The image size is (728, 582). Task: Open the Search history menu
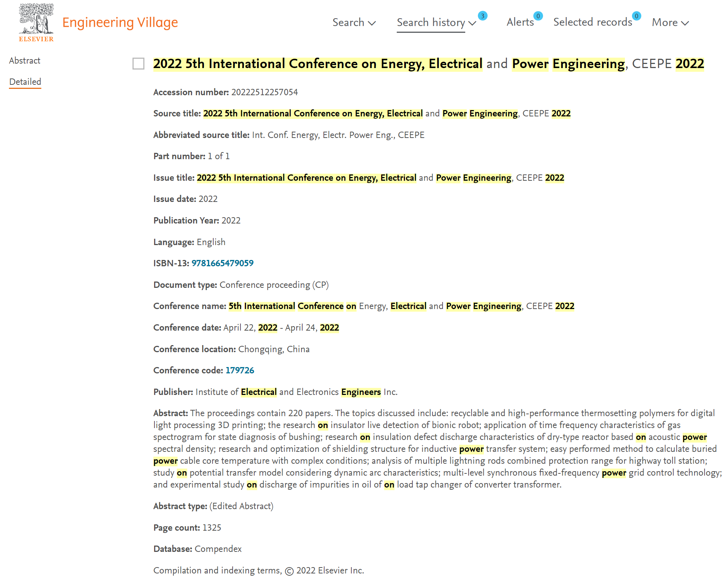(431, 23)
